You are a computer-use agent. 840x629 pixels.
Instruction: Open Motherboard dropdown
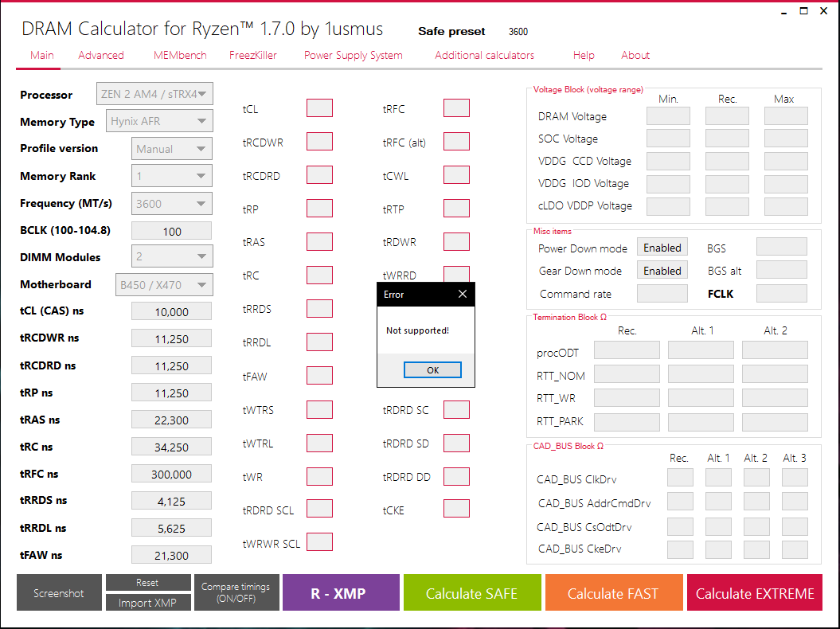tap(164, 284)
